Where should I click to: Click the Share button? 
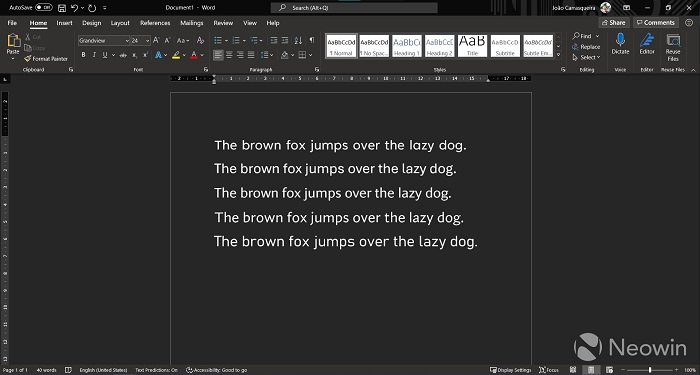coord(614,23)
